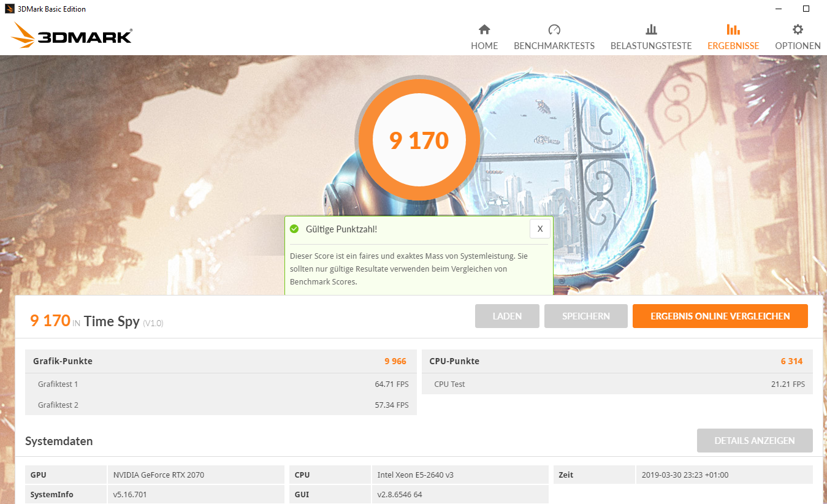Click the orange Ergebnisse chart icon
Screen dimensions: 827x504
[x=733, y=29]
